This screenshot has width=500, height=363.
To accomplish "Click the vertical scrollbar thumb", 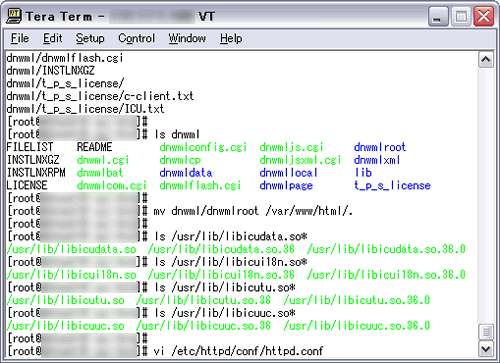I will tap(486, 332).
